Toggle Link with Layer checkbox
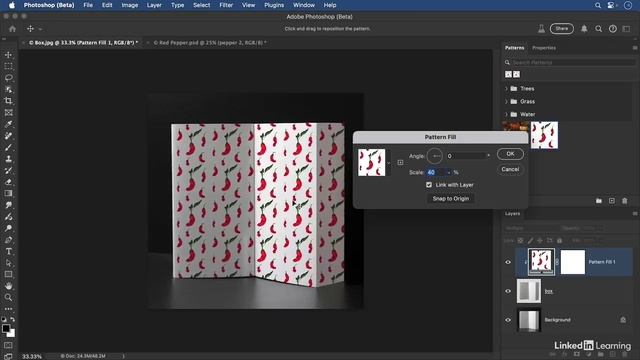 [429, 185]
